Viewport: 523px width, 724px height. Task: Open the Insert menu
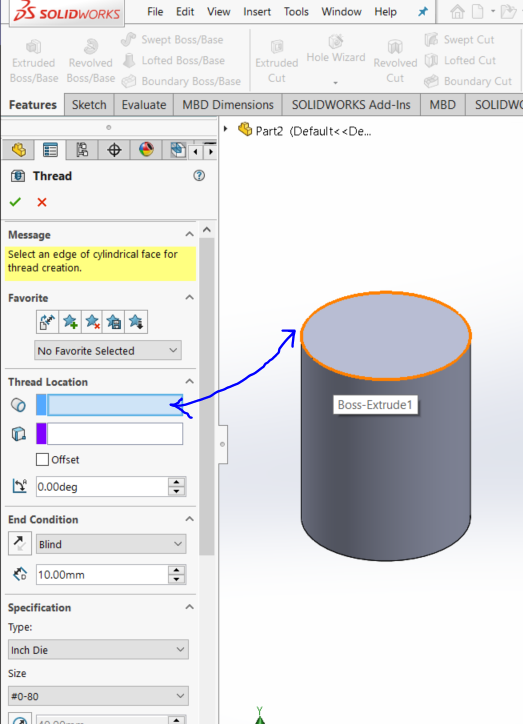coord(257,12)
